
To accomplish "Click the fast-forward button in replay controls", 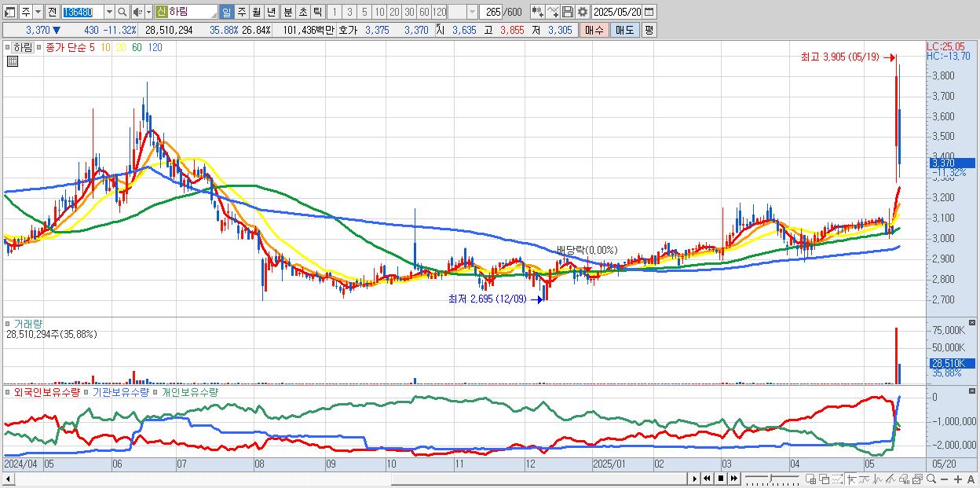I will coord(734,478).
